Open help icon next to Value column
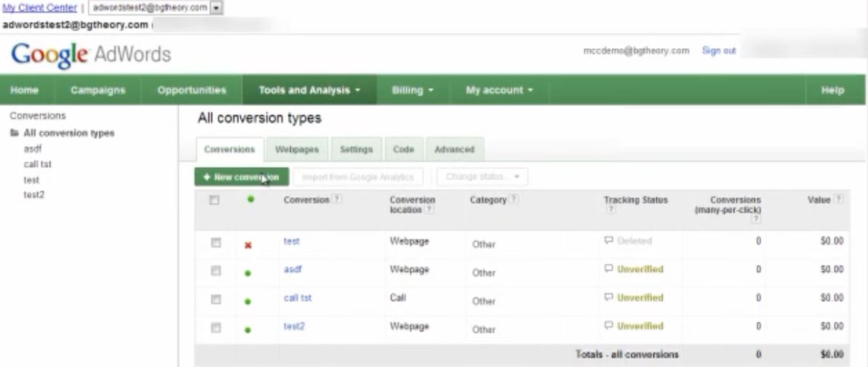Image resolution: width=868 pixels, height=367 pixels. click(x=838, y=199)
